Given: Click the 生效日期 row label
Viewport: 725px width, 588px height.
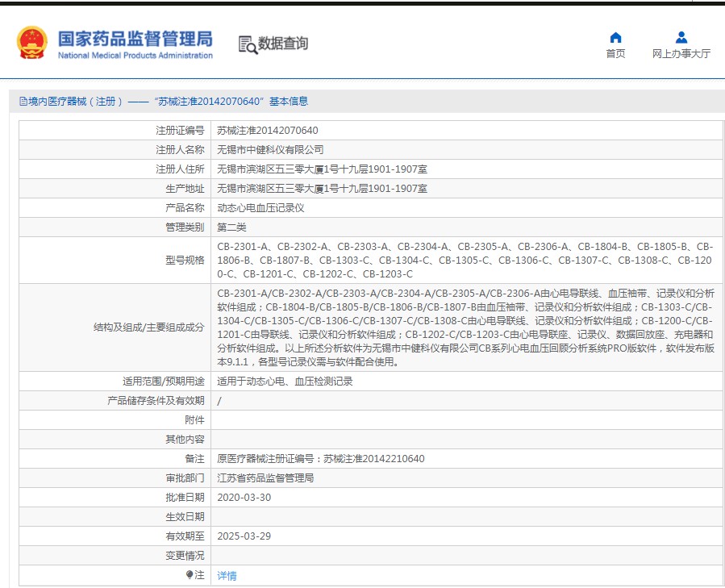Looking at the screenshot, I should click(x=185, y=517).
